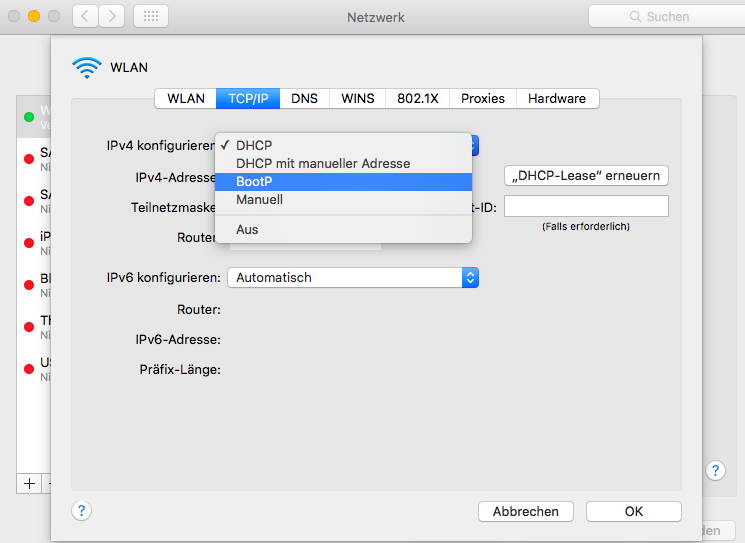Click the help button at bottom left
The height and width of the screenshot is (543, 745).
pyautogui.click(x=82, y=510)
